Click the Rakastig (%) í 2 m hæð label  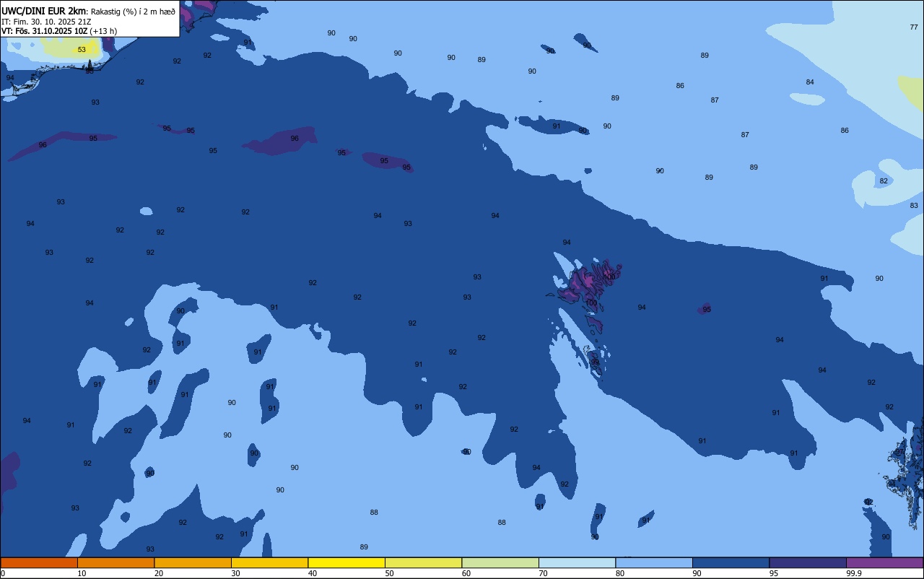pyautogui.click(x=133, y=11)
